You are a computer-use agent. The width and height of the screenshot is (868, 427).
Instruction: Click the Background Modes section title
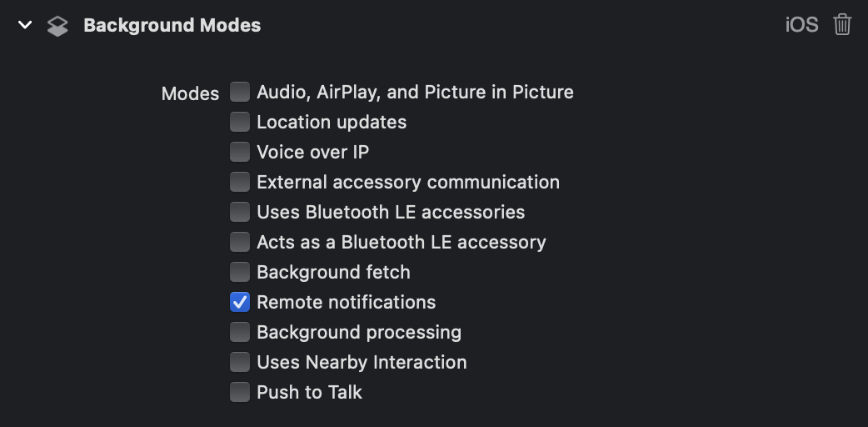[x=172, y=26]
